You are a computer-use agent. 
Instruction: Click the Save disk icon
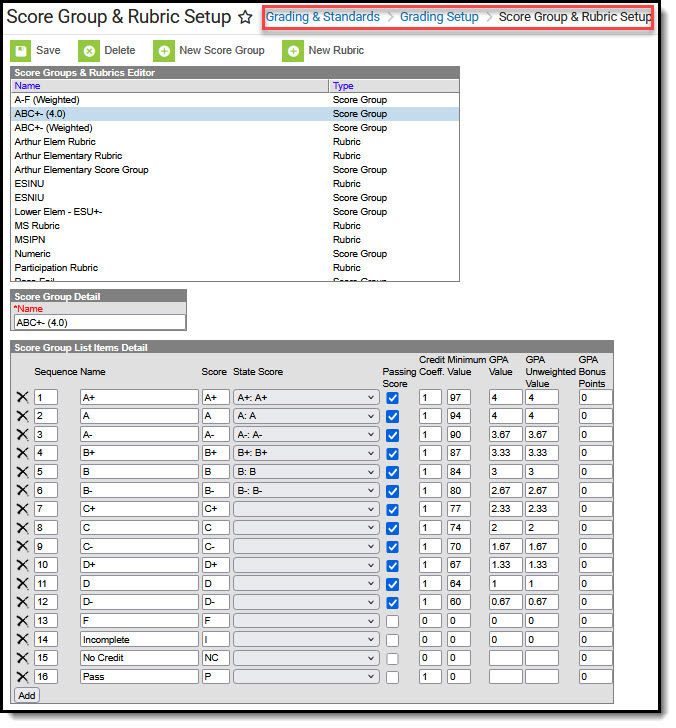point(20,51)
